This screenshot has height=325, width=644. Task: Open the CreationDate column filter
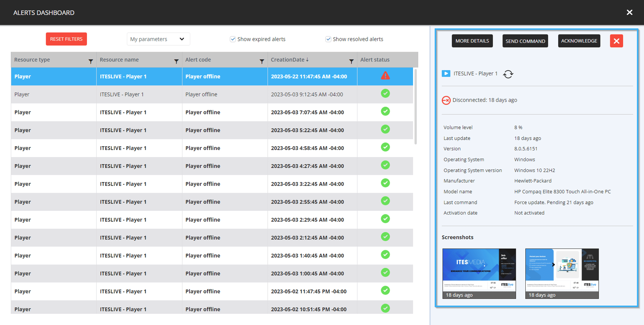tap(351, 61)
